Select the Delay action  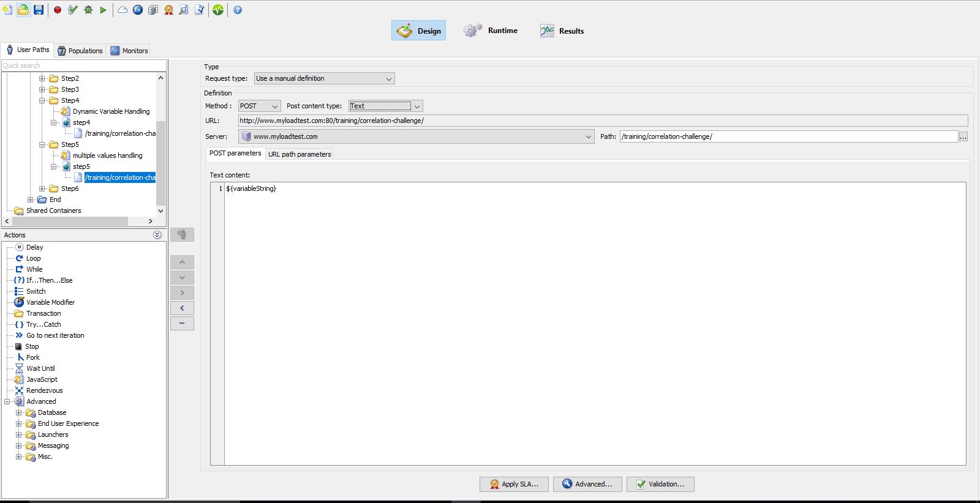coord(34,247)
